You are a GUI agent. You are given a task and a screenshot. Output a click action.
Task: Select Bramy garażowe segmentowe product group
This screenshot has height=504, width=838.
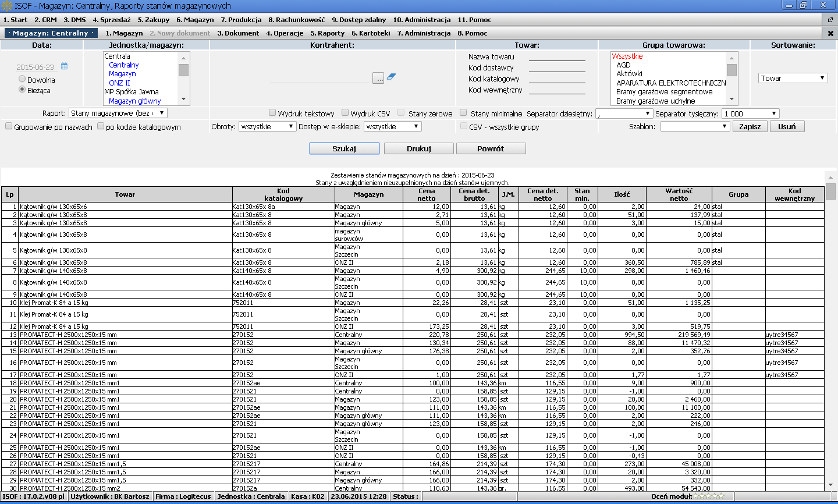(664, 91)
